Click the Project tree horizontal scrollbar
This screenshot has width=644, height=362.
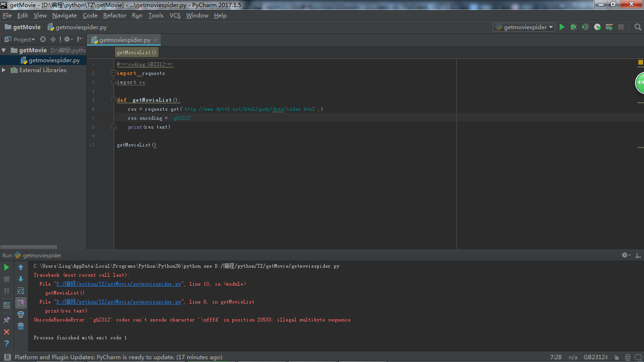(x=28, y=247)
